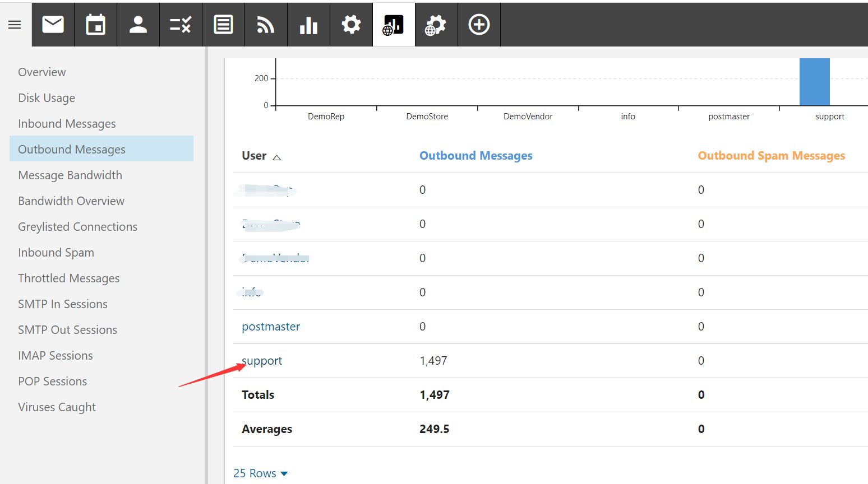Open the Notes icon
Image resolution: width=868 pixels, height=484 pixels.
coord(223,24)
